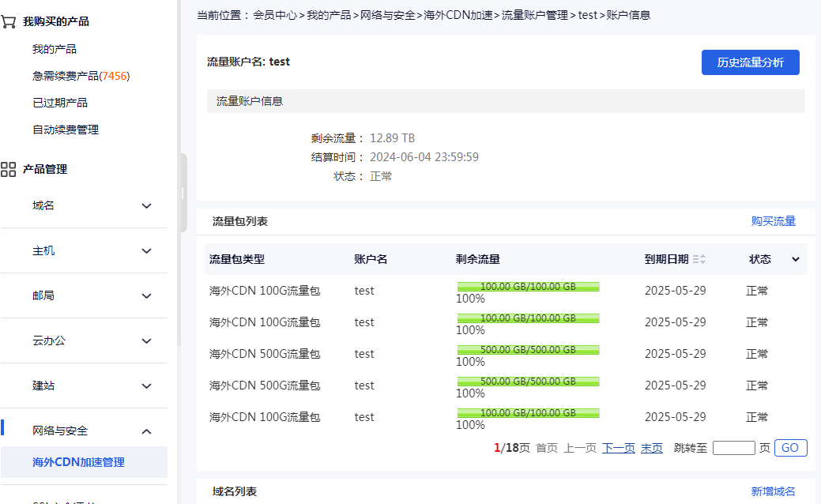The width and height of the screenshot is (821, 504).
Task: Open the 状态 column filter dropdown arrow
Action: click(x=796, y=259)
